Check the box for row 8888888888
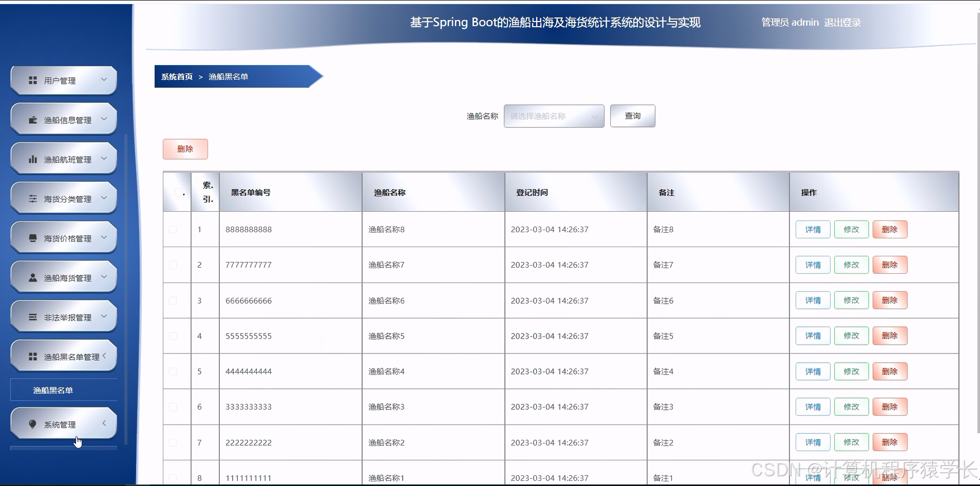Screen dimensions: 980x486 tap(173, 229)
